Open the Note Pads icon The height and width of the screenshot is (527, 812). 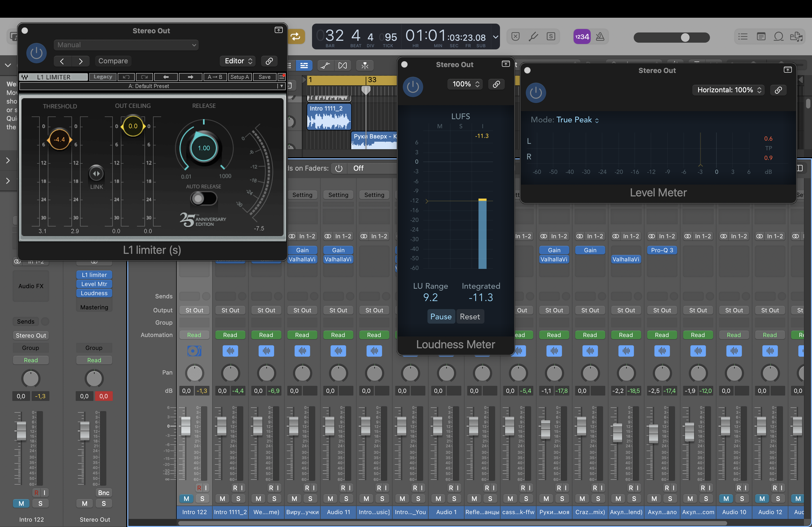click(761, 36)
